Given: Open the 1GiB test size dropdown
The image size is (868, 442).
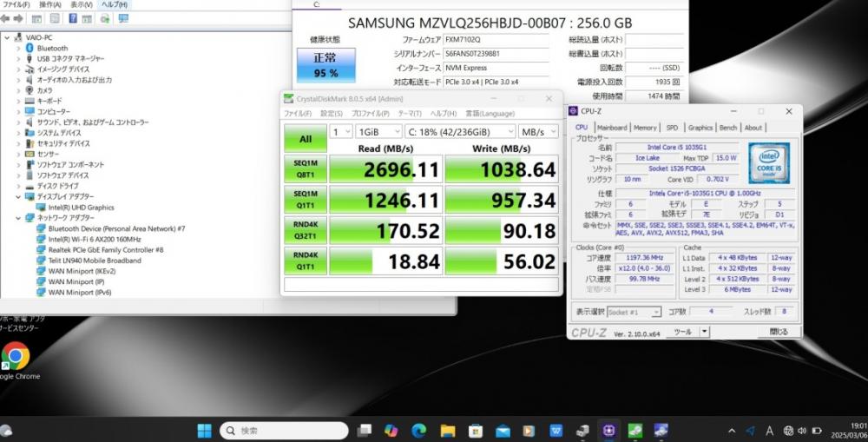Looking at the screenshot, I should (378, 132).
